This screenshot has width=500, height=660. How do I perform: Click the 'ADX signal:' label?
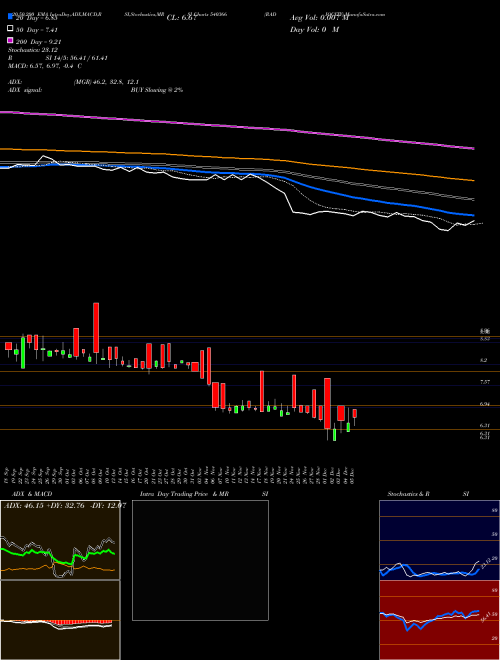pyautogui.click(x=24, y=90)
